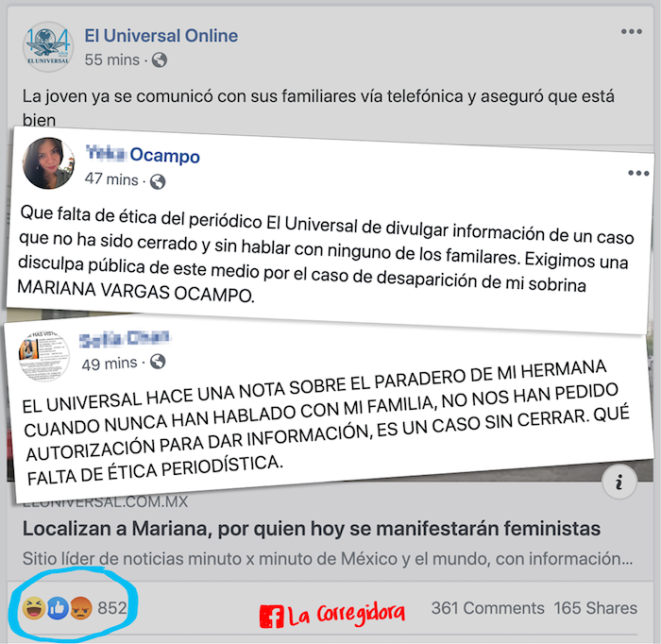Click the missing-poster profile picture
The height and width of the screenshot is (644, 661).
pyautogui.click(x=43, y=356)
